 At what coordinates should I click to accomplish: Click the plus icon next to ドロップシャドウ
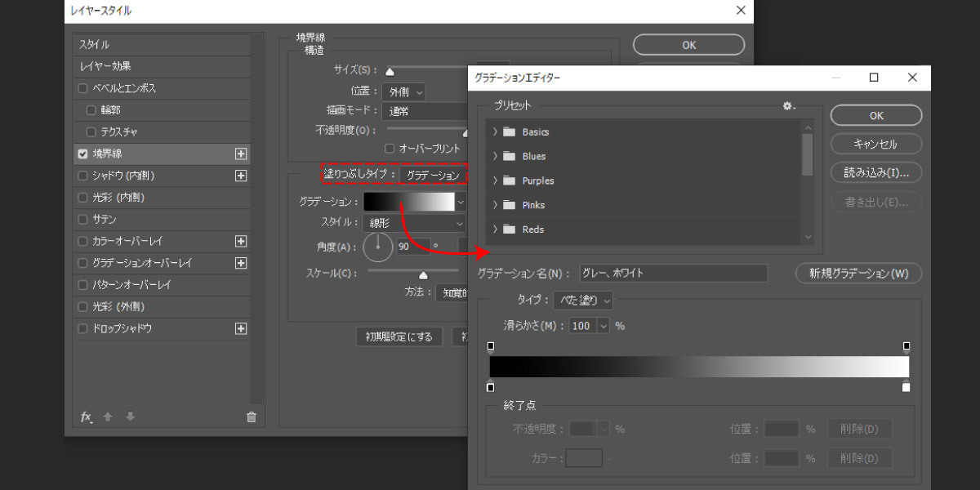(x=241, y=328)
